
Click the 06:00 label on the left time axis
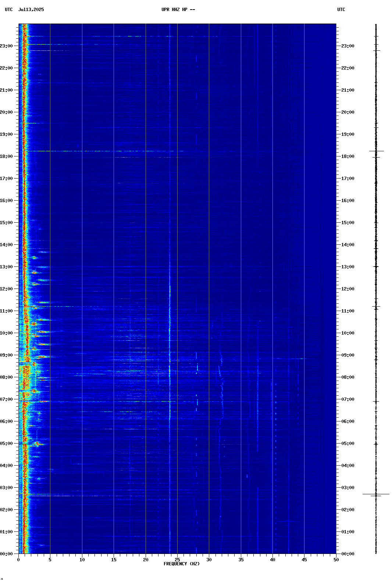pos(7,421)
